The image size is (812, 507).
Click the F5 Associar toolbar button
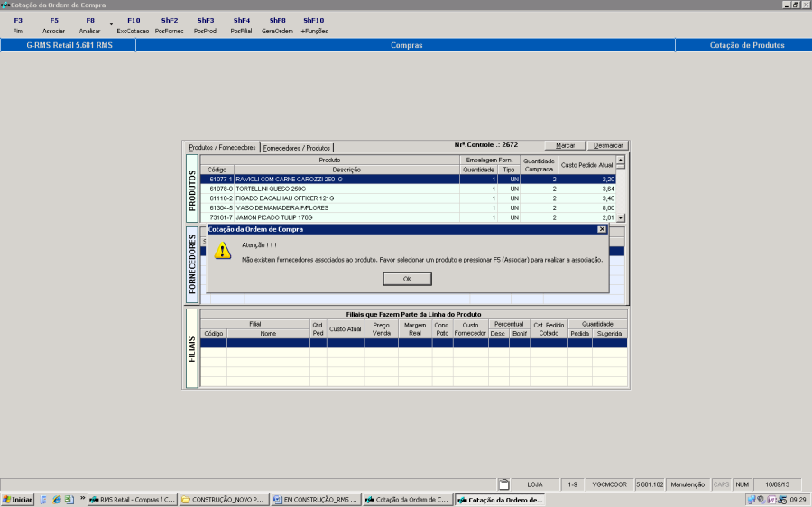54,25
